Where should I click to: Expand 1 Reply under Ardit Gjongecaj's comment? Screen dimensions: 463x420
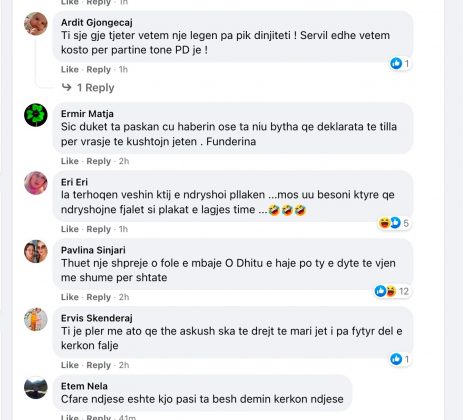(x=88, y=88)
